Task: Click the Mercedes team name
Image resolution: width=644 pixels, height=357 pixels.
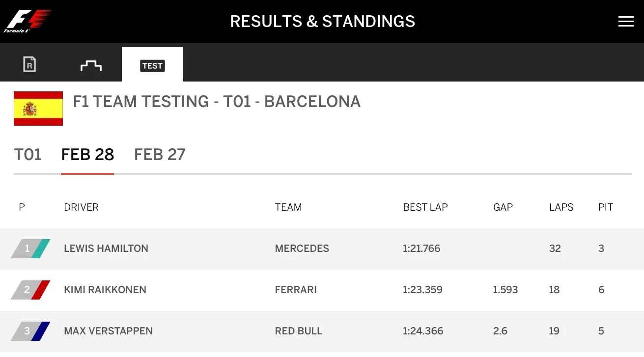Action: (302, 248)
